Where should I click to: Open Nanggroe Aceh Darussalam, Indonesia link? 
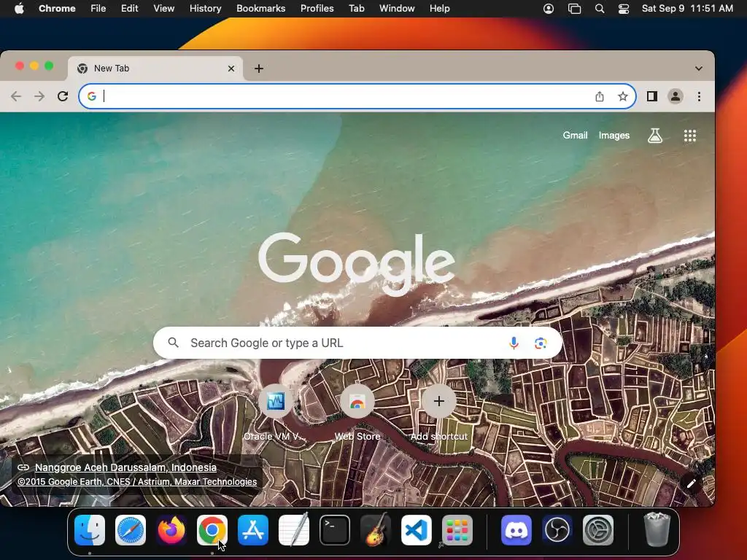point(125,467)
